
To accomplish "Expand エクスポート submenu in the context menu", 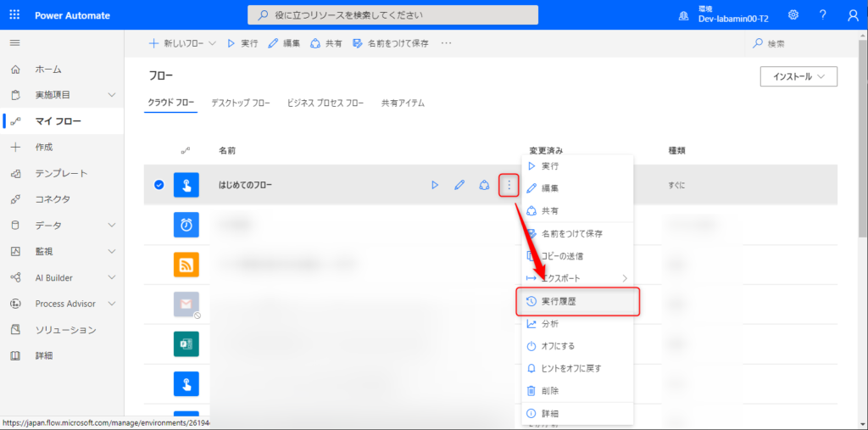I will (x=577, y=278).
